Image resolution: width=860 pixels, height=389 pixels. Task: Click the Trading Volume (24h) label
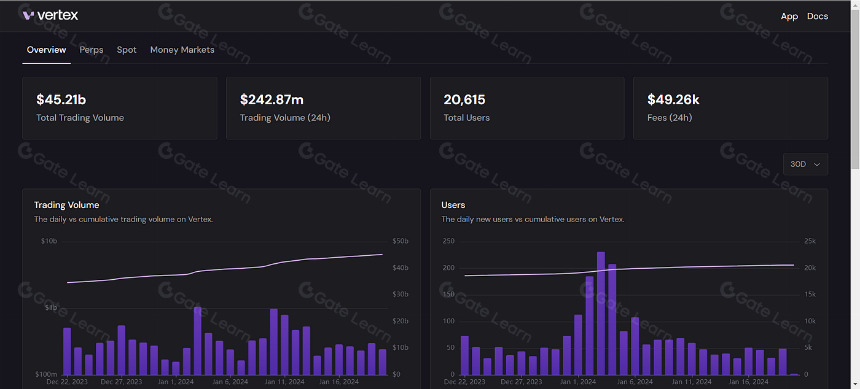point(285,117)
